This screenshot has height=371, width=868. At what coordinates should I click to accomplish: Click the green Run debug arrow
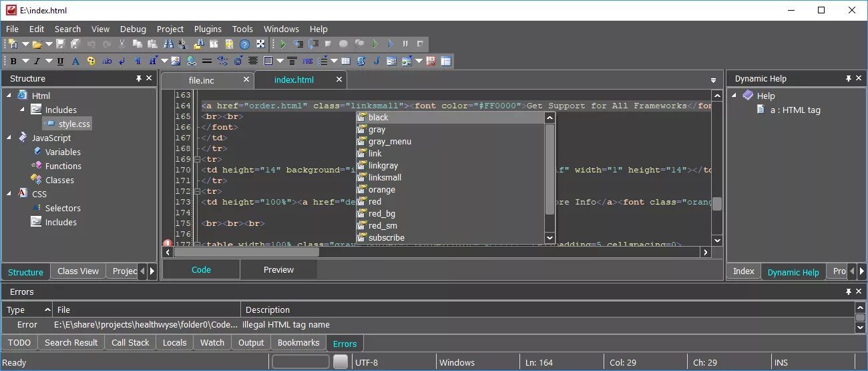pyautogui.click(x=283, y=44)
